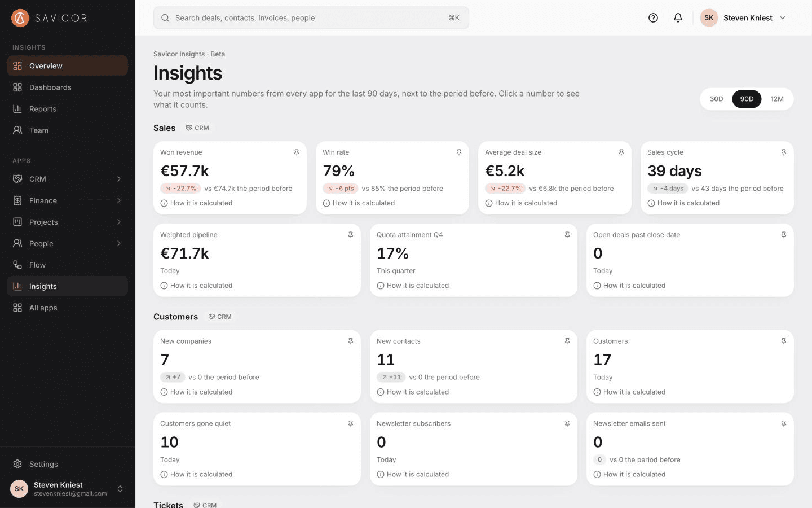Open All apps in the sidebar

[68, 308]
